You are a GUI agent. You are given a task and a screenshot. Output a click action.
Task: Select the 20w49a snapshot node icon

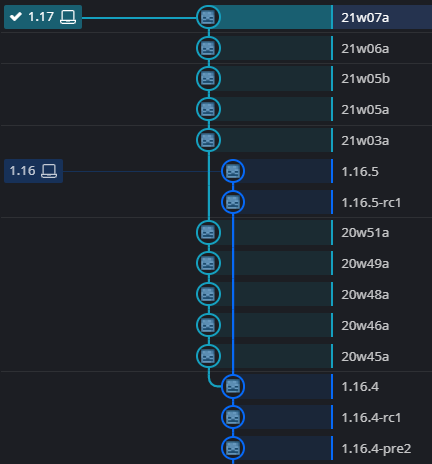click(x=208, y=263)
